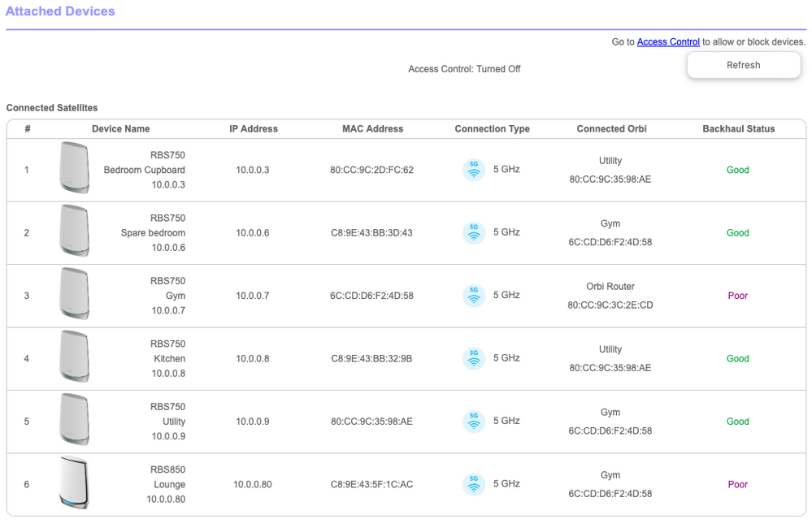Click the Device Name column header
Screen dimensions: 812x532
pyautogui.click(x=120, y=129)
